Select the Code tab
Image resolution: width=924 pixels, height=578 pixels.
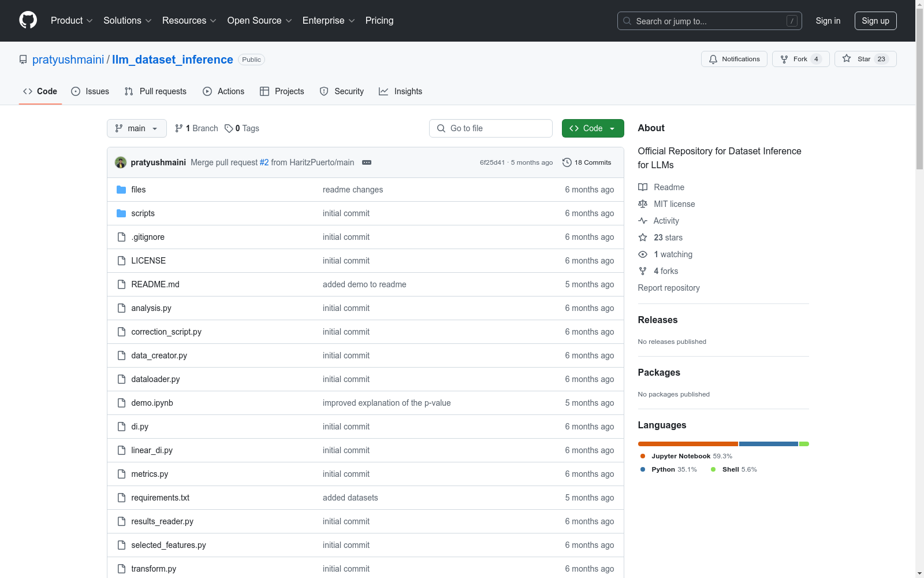tap(40, 91)
